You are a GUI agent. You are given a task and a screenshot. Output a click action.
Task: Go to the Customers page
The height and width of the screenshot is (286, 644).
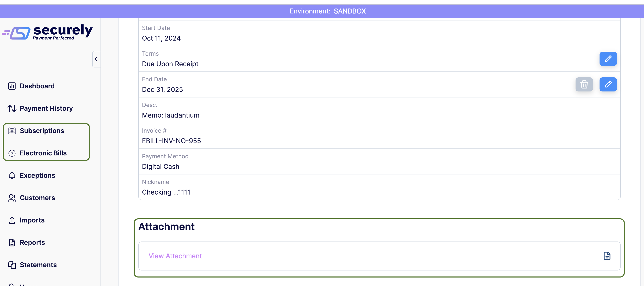[x=37, y=198]
